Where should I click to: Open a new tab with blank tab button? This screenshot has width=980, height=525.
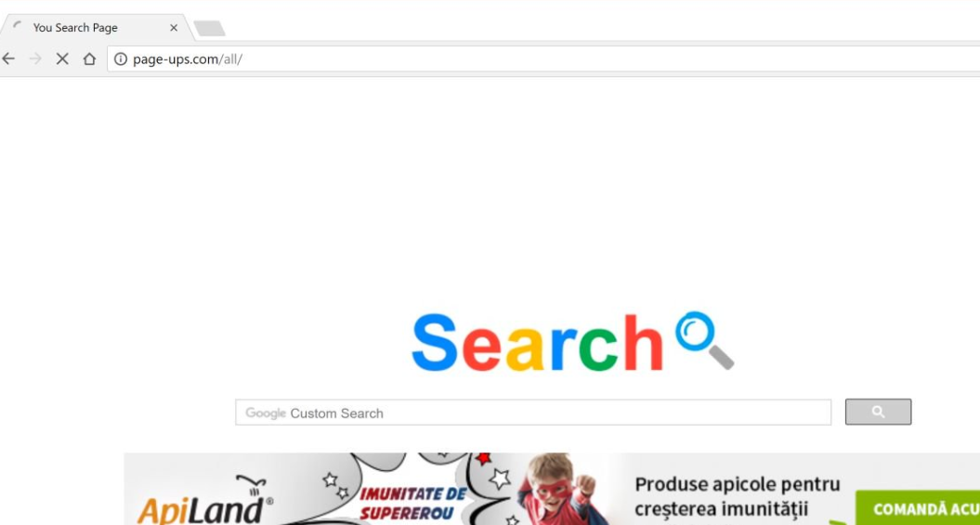coord(209,28)
